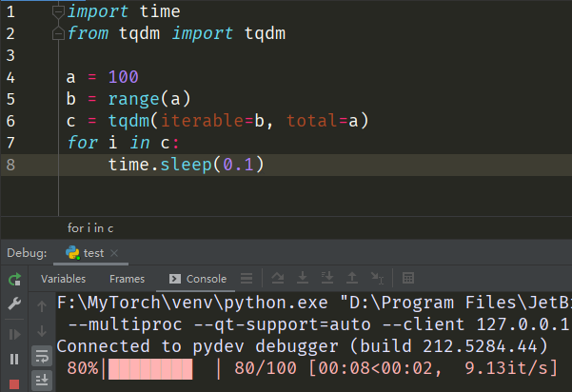
Task: Switch to the Frames tab
Action: pos(127,279)
